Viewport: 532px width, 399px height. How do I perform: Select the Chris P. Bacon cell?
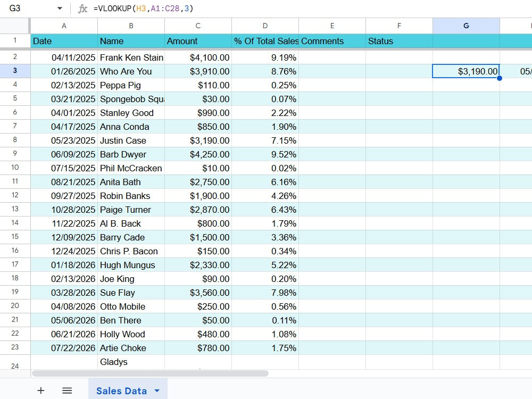point(131,251)
